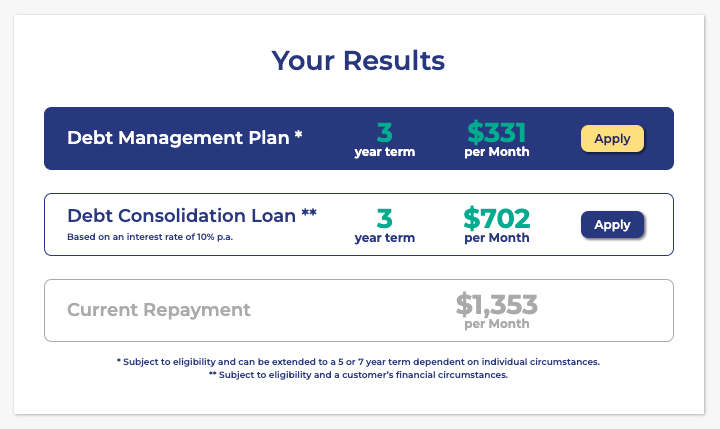Click the 3 year term in Debt Management row
Viewport: 720px width, 429px height.
point(384,138)
